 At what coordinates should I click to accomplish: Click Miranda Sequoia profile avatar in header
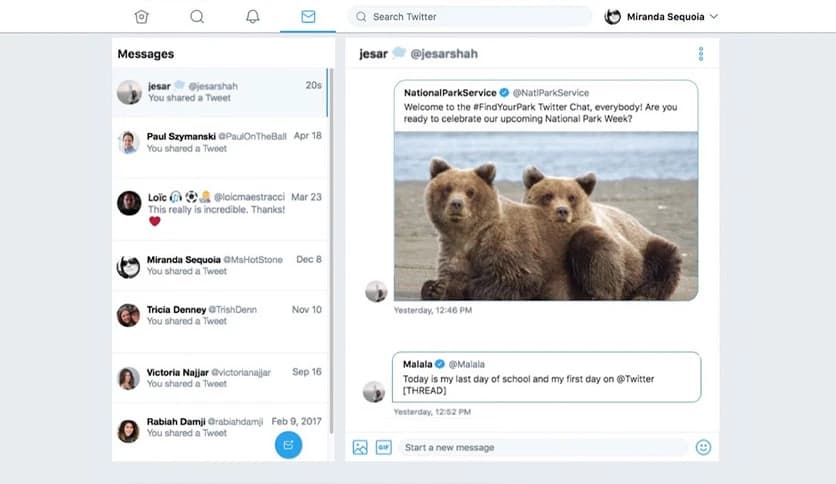pos(613,17)
